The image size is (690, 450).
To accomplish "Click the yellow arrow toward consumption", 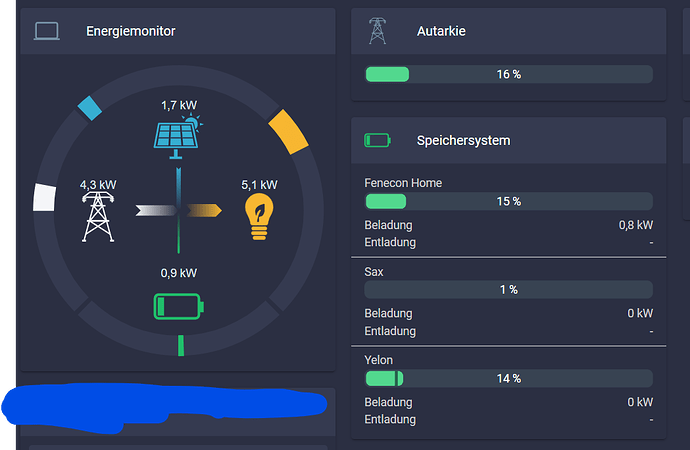I will pos(205,209).
